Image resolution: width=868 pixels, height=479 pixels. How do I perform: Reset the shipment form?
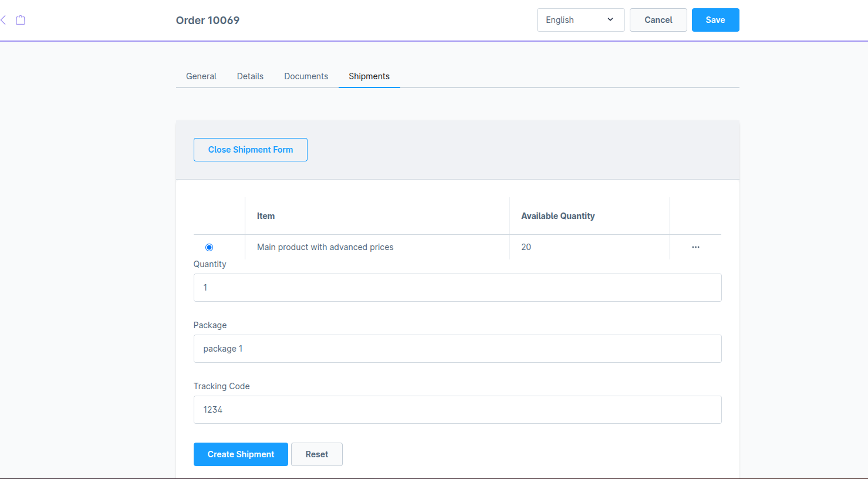[316, 454]
